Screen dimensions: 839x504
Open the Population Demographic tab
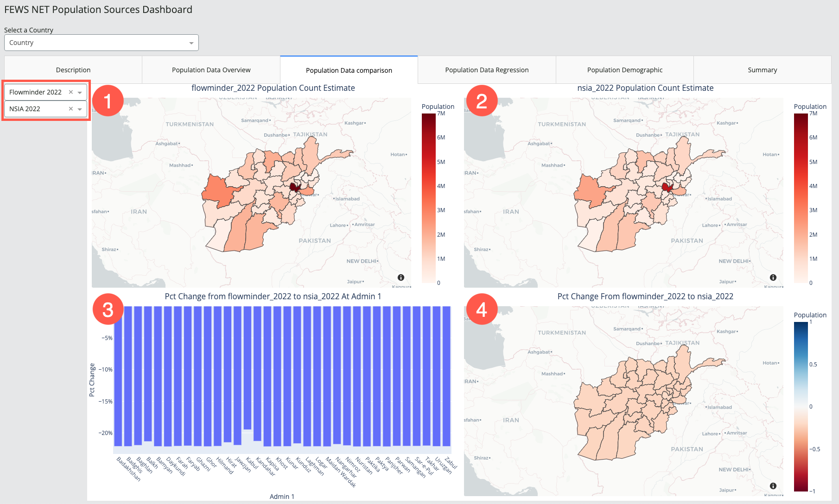click(x=624, y=70)
